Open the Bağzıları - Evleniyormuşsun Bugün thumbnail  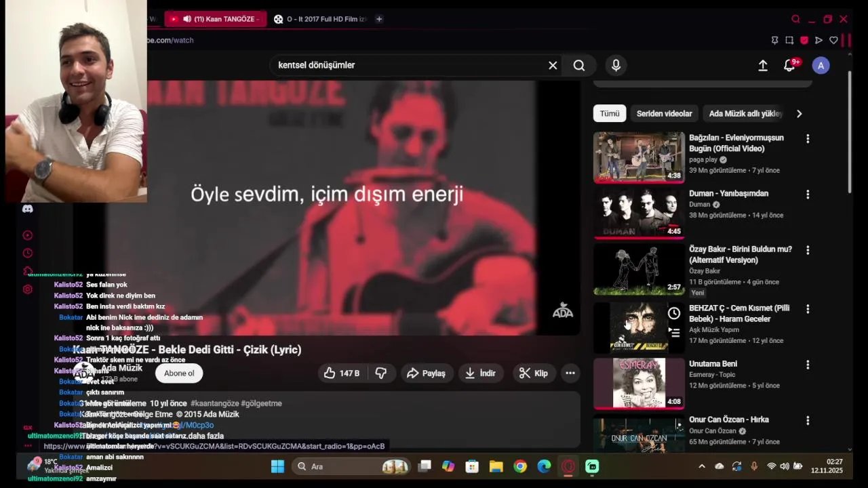coord(639,157)
